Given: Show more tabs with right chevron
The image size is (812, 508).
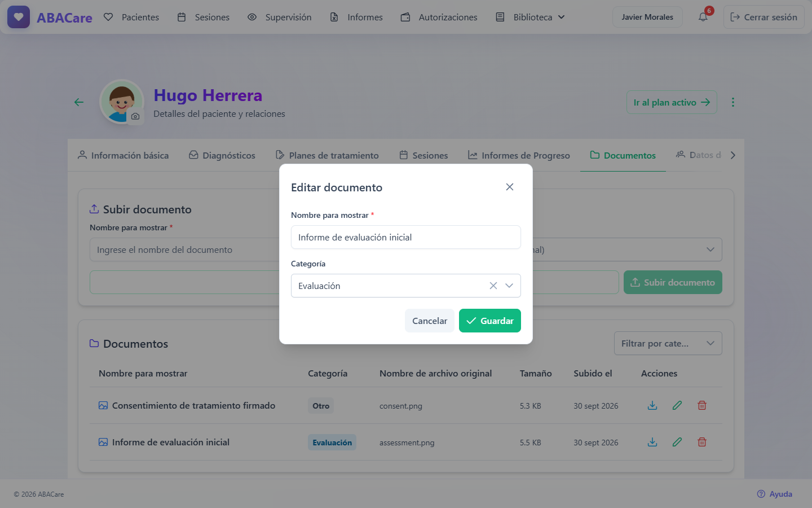Looking at the screenshot, I should tap(733, 155).
